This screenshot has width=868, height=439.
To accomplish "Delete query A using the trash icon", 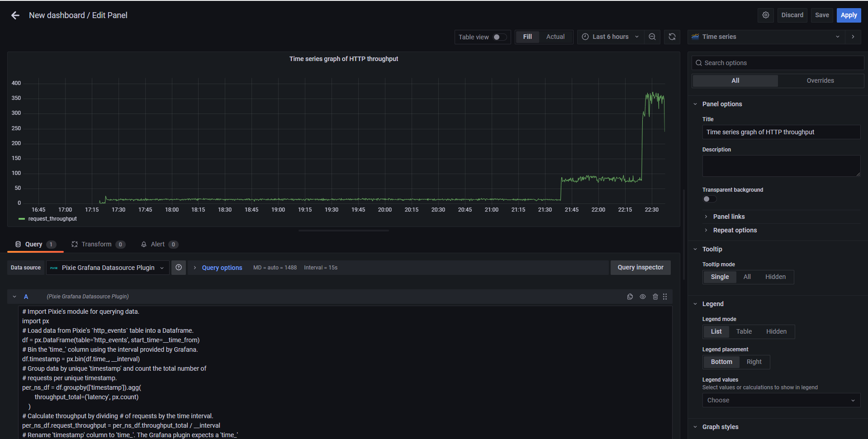I will (x=655, y=297).
